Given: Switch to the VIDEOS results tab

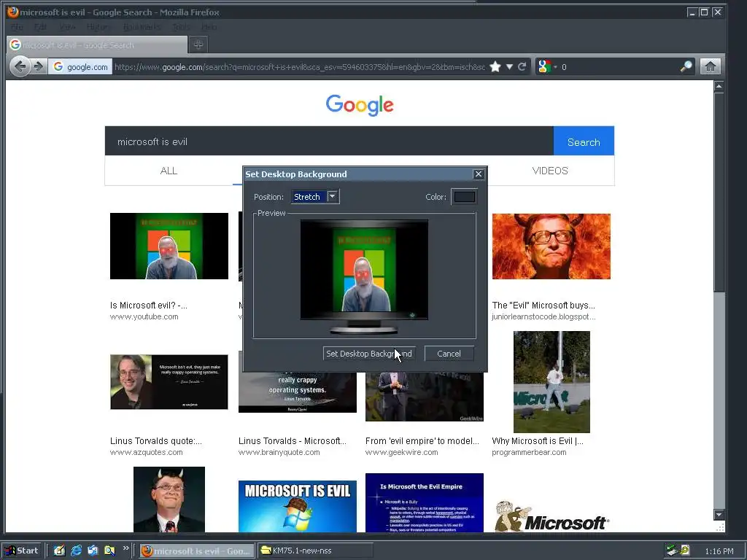Looking at the screenshot, I should pos(550,171).
